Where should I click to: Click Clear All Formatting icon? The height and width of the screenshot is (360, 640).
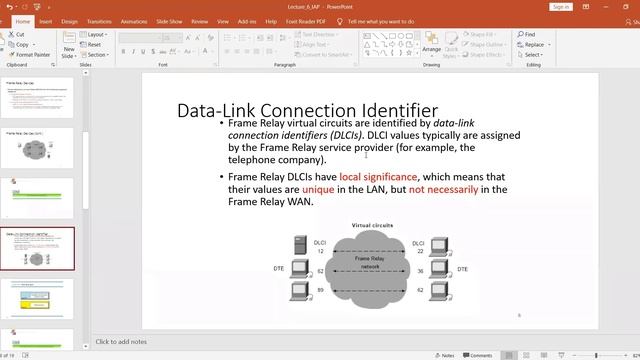(211, 38)
